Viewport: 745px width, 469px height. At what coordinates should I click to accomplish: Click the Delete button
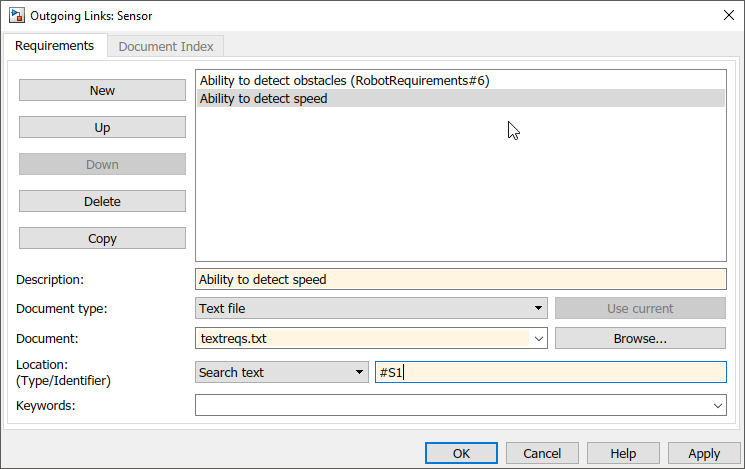[x=102, y=201]
